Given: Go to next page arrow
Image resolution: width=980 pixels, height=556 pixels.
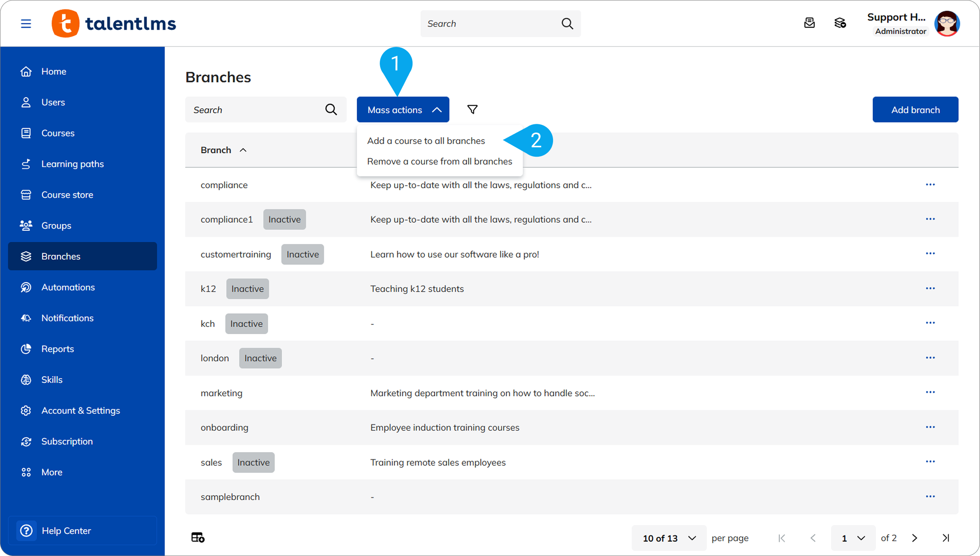Looking at the screenshot, I should [x=914, y=538].
